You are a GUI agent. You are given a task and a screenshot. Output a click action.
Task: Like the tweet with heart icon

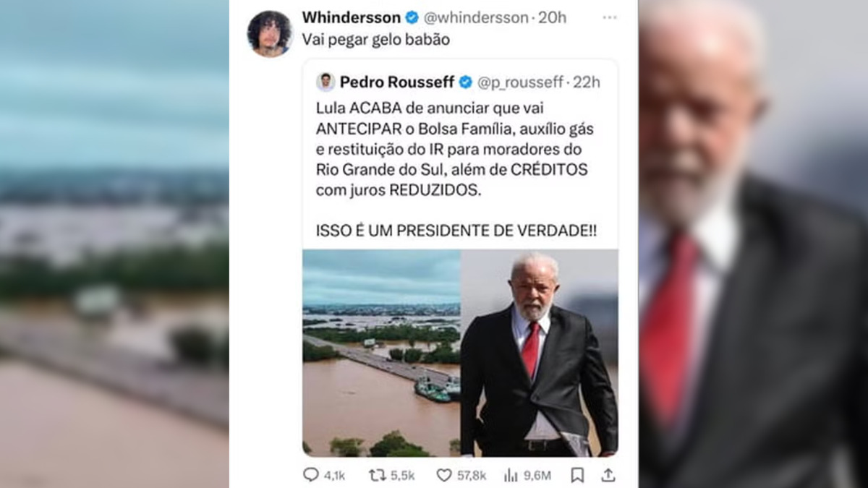444,475
